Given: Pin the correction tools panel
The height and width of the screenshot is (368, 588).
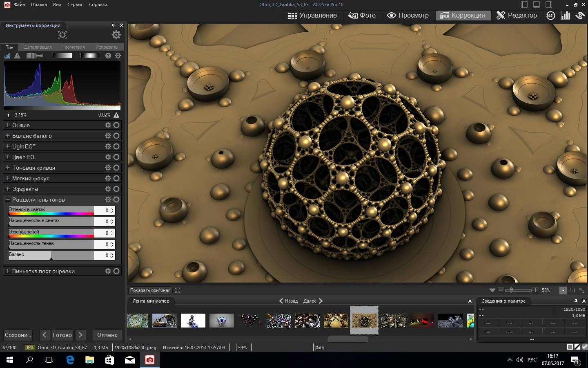Looking at the screenshot, I should (x=114, y=25).
